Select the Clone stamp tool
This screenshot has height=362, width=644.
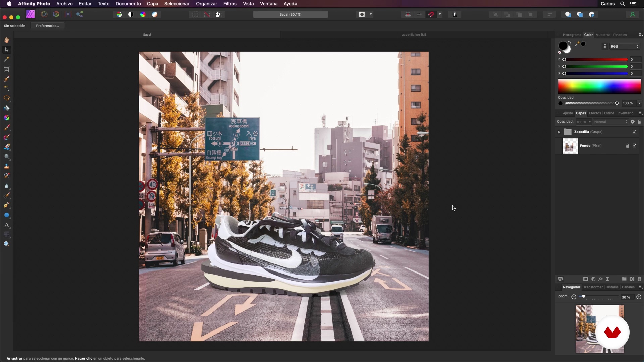(x=7, y=166)
